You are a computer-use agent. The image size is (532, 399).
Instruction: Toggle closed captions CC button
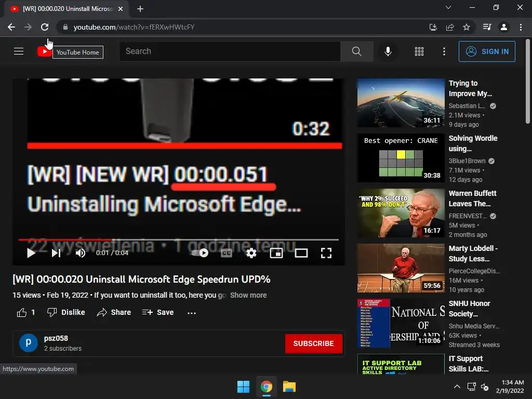click(227, 253)
